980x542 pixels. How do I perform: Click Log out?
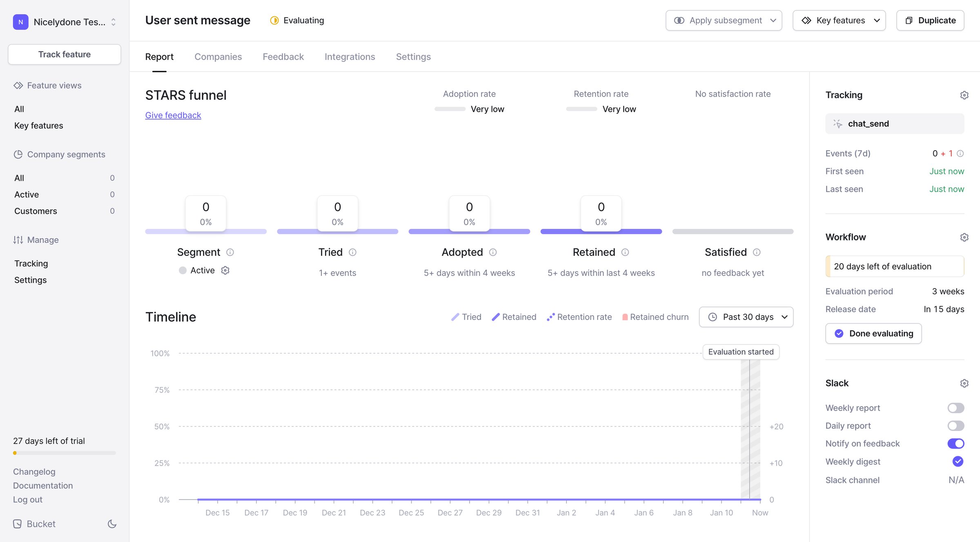pyautogui.click(x=28, y=500)
